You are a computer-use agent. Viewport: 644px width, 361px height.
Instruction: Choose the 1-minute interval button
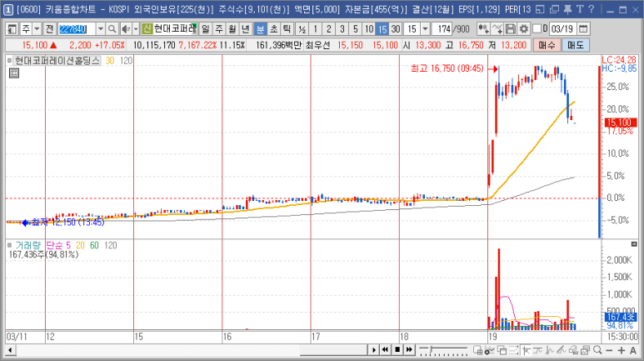[x=316, y=29]
